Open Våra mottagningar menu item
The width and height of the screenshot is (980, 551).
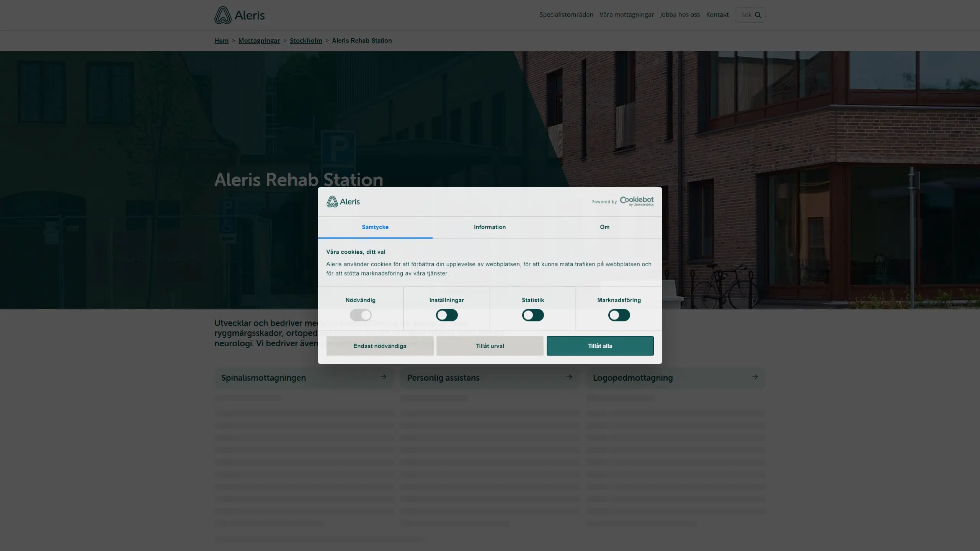(627, 15)
